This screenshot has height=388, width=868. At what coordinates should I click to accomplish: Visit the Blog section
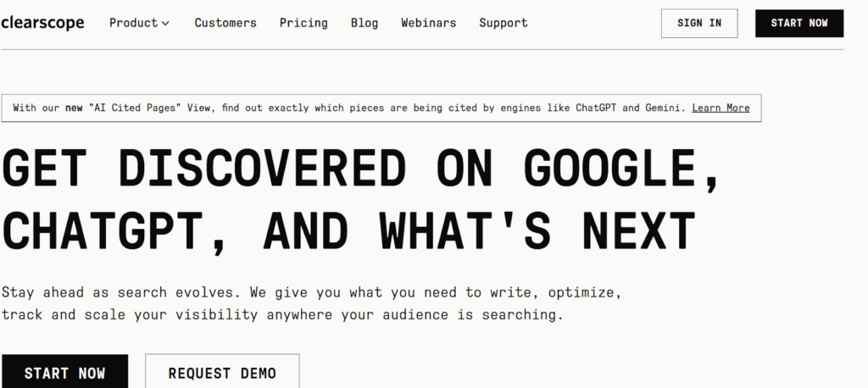(364, 23)
